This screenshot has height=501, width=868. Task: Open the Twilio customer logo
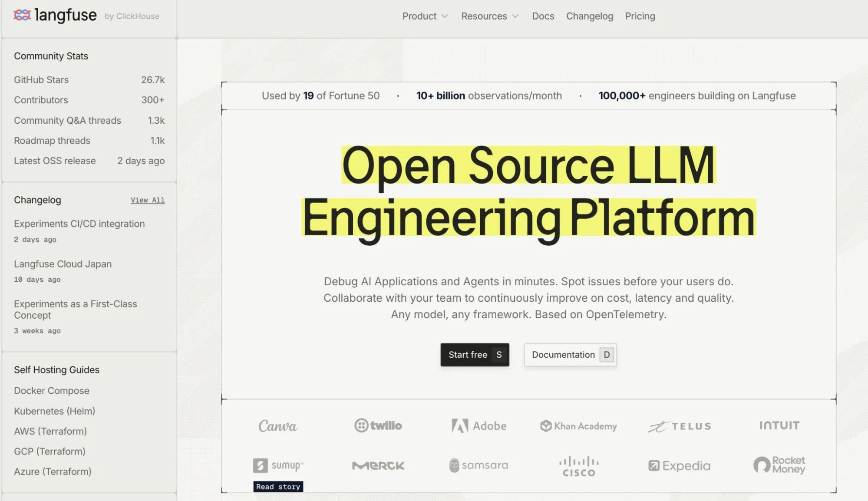pos(378,425)
